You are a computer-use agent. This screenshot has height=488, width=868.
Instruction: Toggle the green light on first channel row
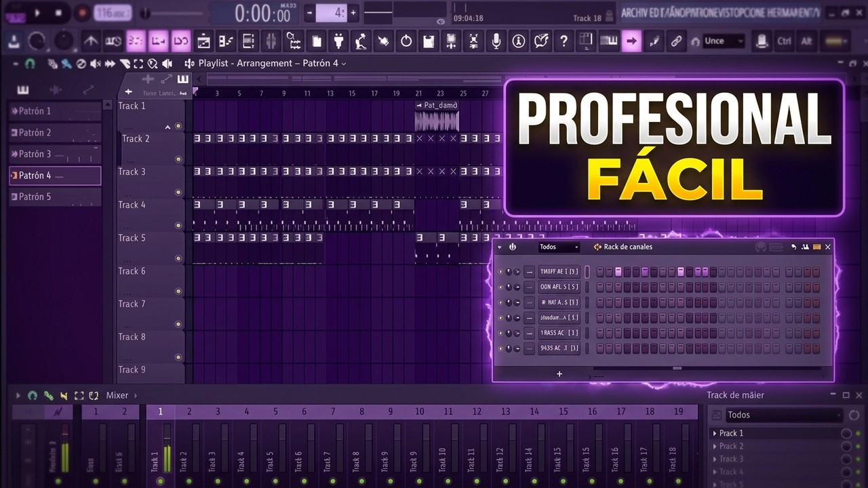(x=501, y=272)
